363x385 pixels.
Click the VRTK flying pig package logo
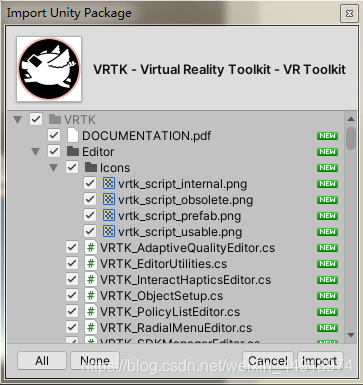[49, 69]
